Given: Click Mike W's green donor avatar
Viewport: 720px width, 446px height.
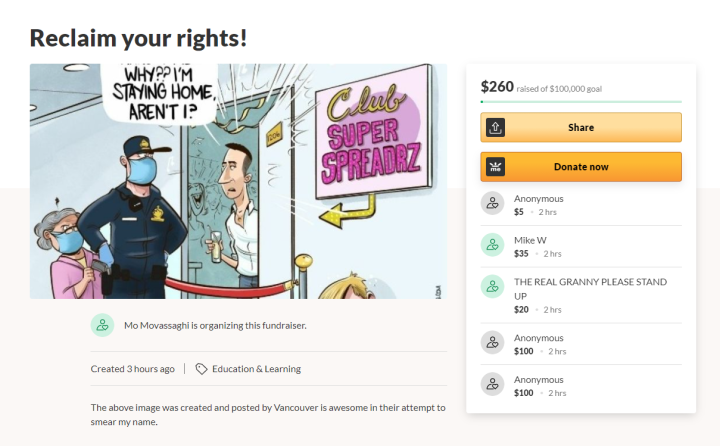Looking at the screenshot, I should (492, 246).
